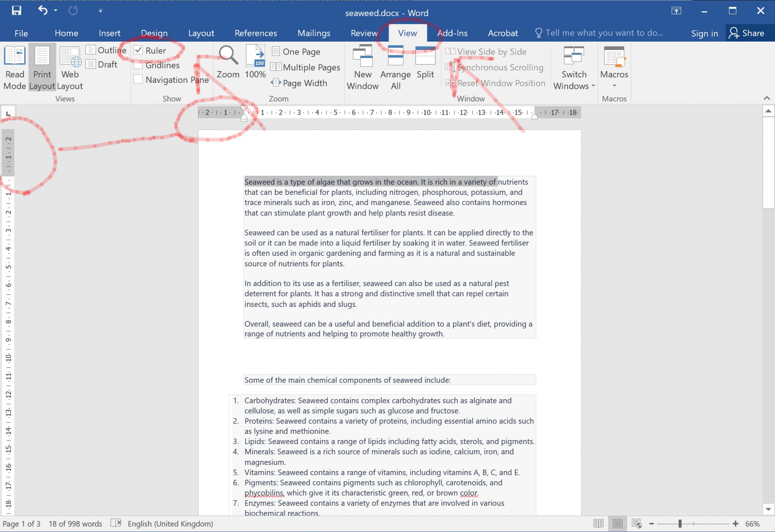Enable the Navigation Pane
Viewport: 775px width, 532px height.
pos(138,79)
